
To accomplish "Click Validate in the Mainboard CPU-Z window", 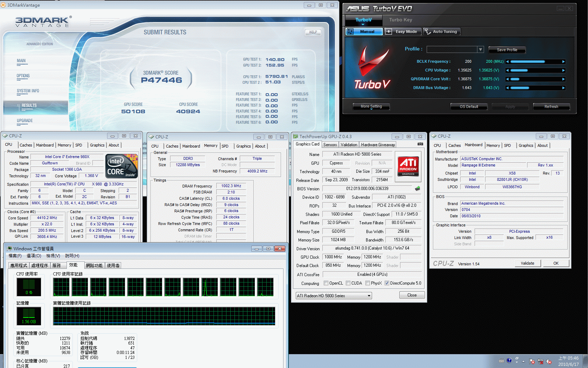I will (x=527, y=263).
